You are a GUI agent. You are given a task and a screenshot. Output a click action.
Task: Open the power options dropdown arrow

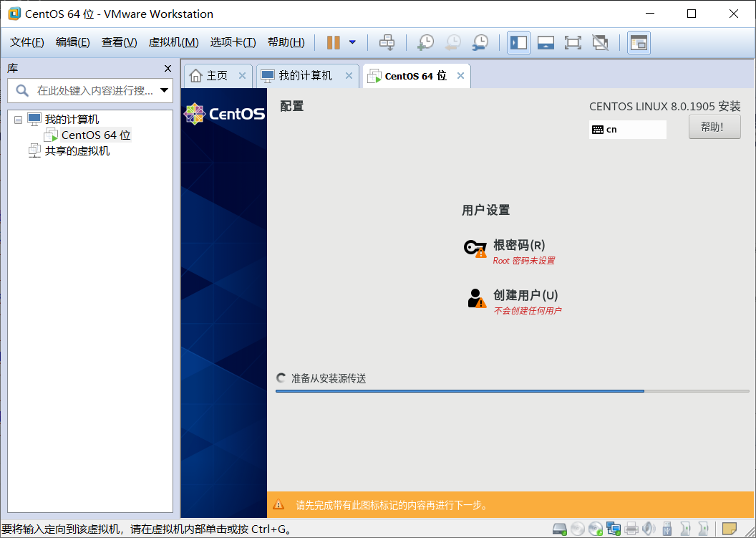[x=352, y=42]
